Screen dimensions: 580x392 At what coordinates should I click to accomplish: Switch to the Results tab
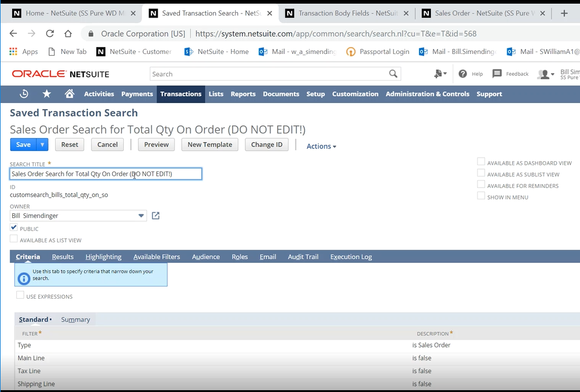coord(62,257)
